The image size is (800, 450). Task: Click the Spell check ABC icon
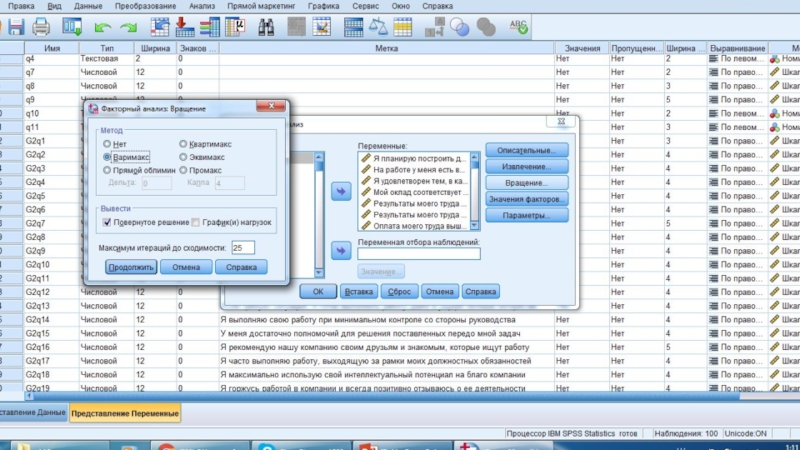(520, 26)
